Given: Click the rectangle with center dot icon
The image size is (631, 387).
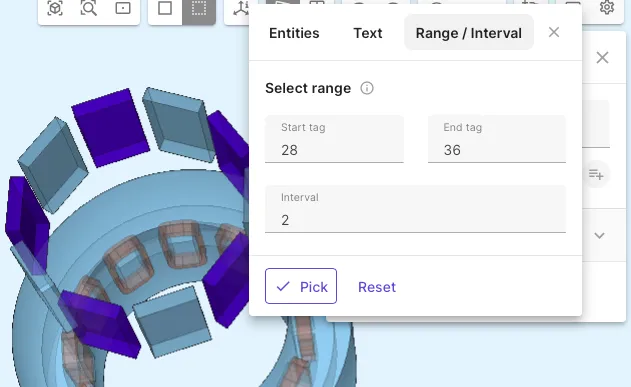Looking at the screenshot, I should point(123,8).
